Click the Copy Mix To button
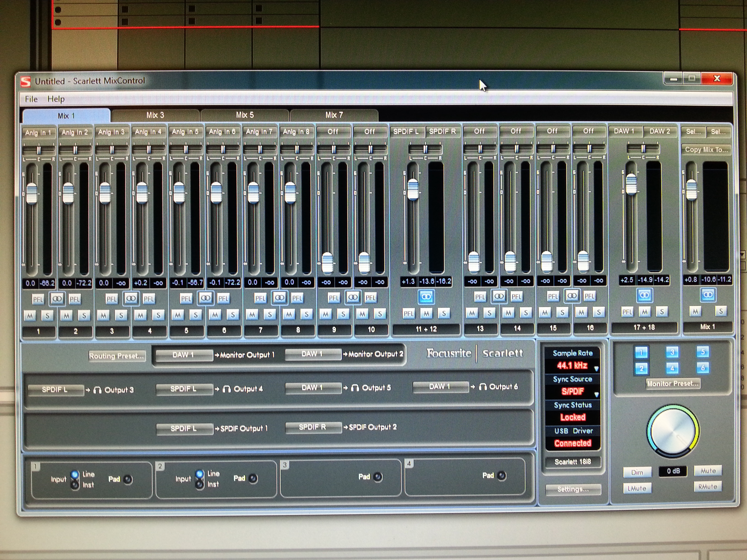Viewport: 747px width, 560px height. coord(706,150)
